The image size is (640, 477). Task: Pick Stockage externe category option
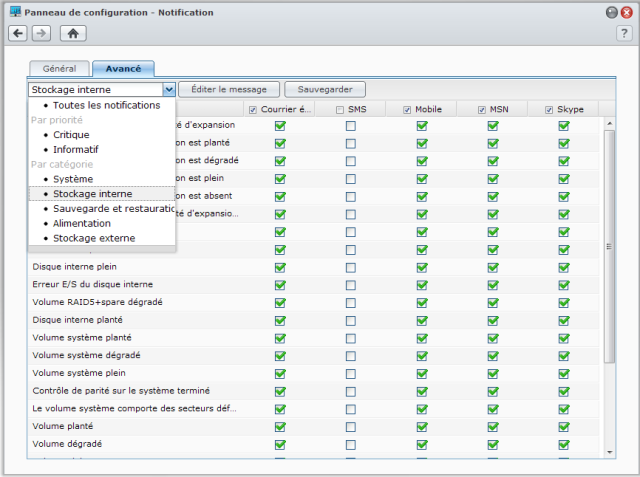coord(93,238)
